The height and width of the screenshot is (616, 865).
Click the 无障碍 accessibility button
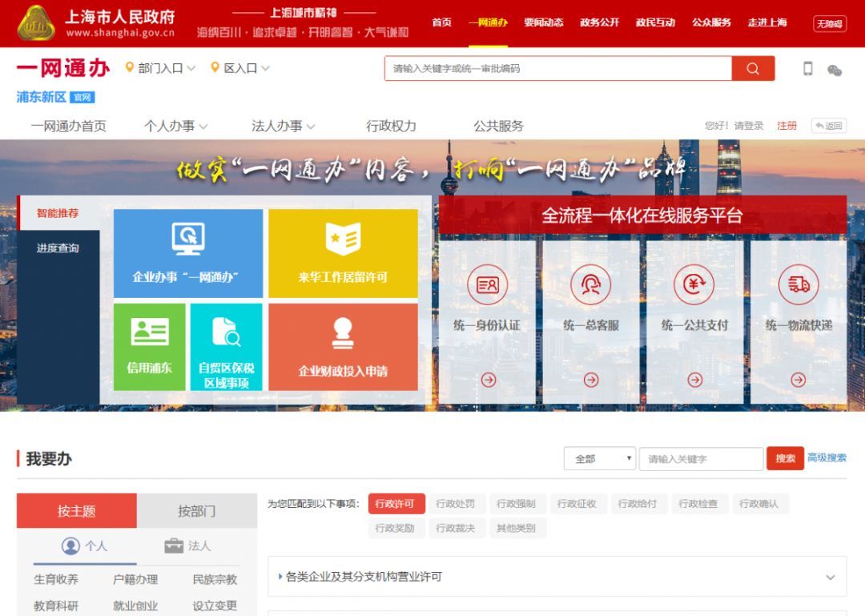(x=830, y=24)
